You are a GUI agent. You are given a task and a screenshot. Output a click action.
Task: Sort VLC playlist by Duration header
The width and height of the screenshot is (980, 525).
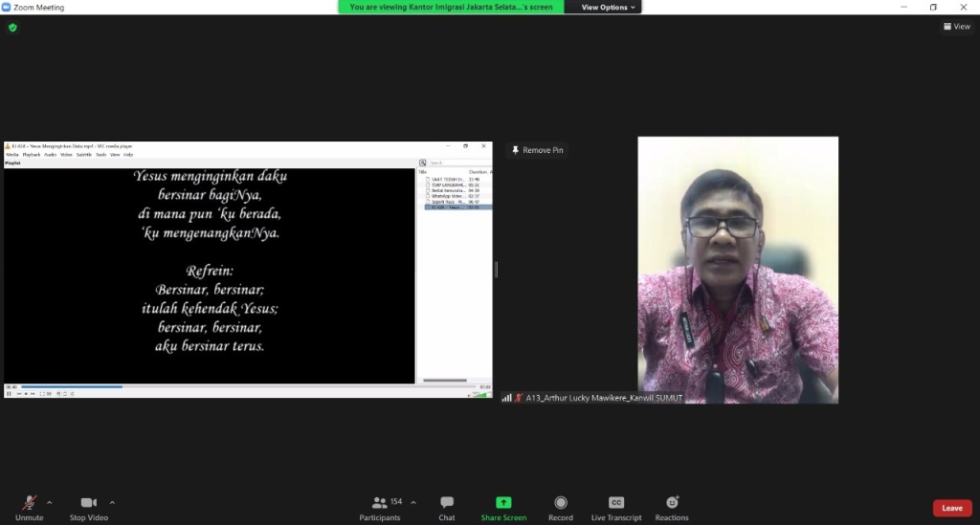coord(478,172)
